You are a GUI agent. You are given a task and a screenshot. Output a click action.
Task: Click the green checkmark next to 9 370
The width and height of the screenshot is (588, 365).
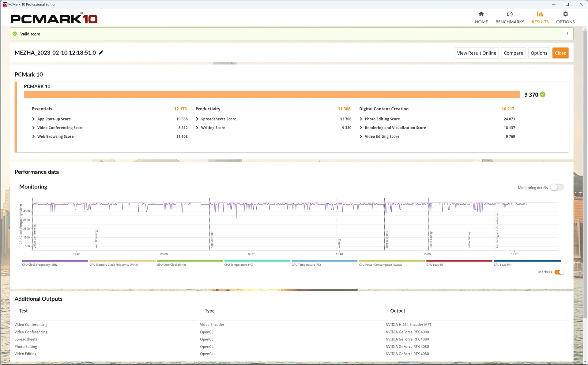click(x=542, y=94)
